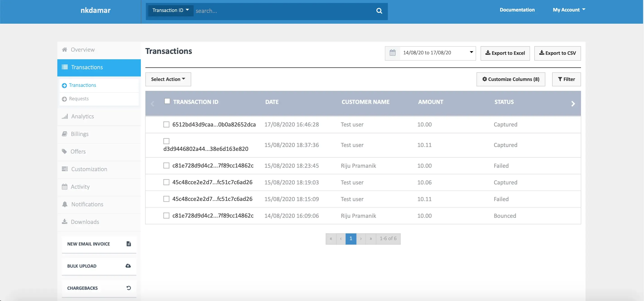The width and height of the screenshot is (644, 301).
Task: Expand the Select Action dropdown
Action: pos(168,79)
